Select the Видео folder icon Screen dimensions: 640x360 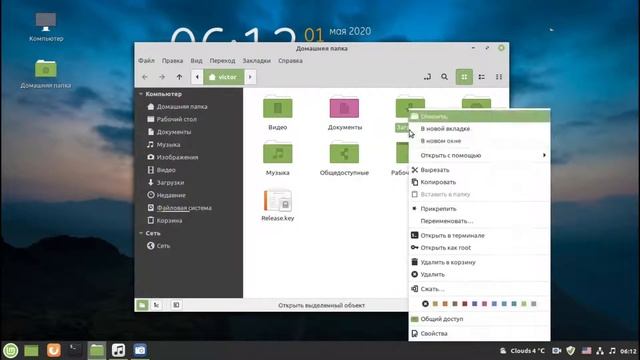tap(278, 108)
